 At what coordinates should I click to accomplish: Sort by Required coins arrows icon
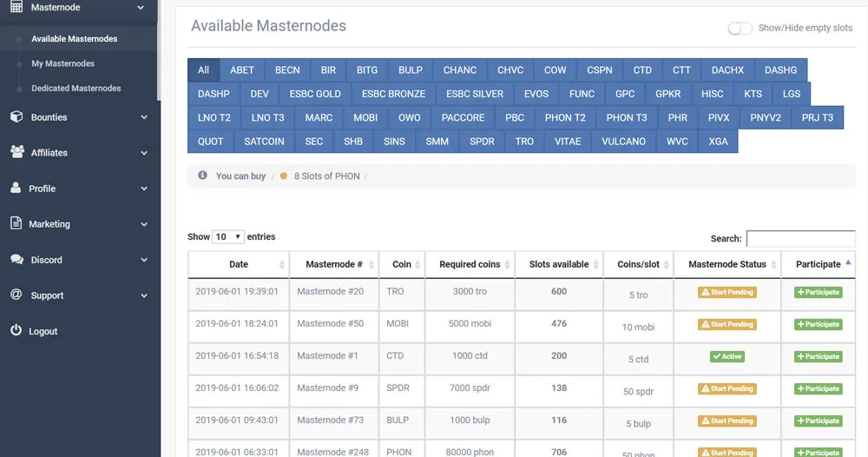(507, 265)
